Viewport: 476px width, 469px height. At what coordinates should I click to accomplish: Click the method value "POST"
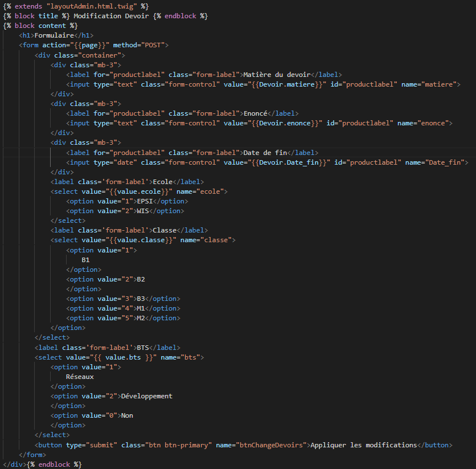153,45
